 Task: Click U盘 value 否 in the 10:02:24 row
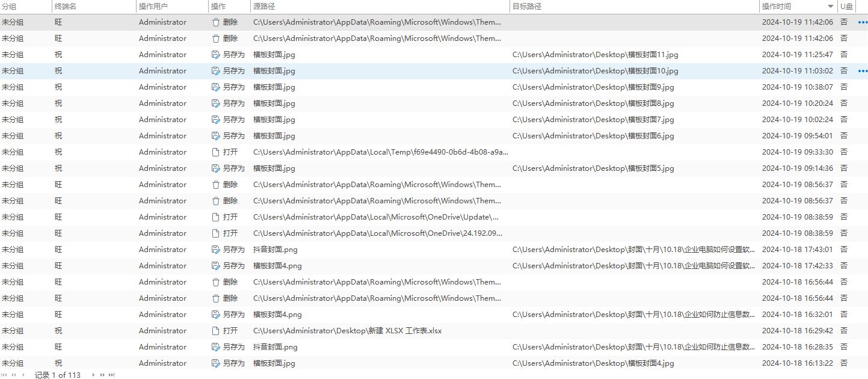point(844,120)
